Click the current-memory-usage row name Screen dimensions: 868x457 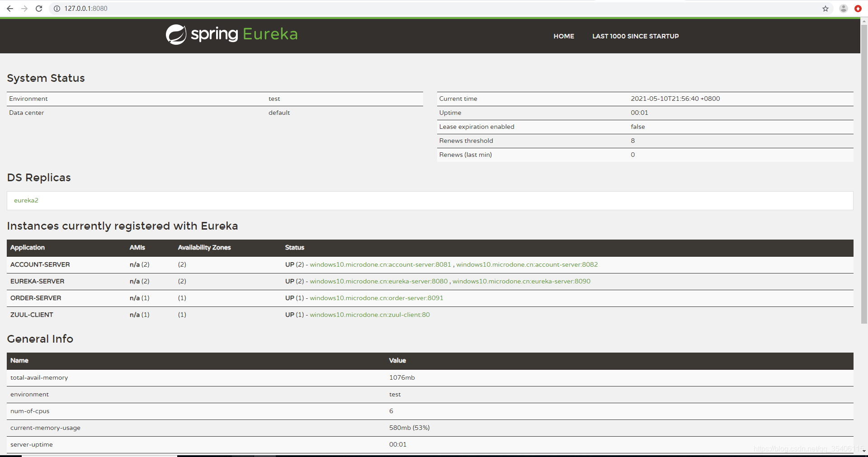point(45,428)
